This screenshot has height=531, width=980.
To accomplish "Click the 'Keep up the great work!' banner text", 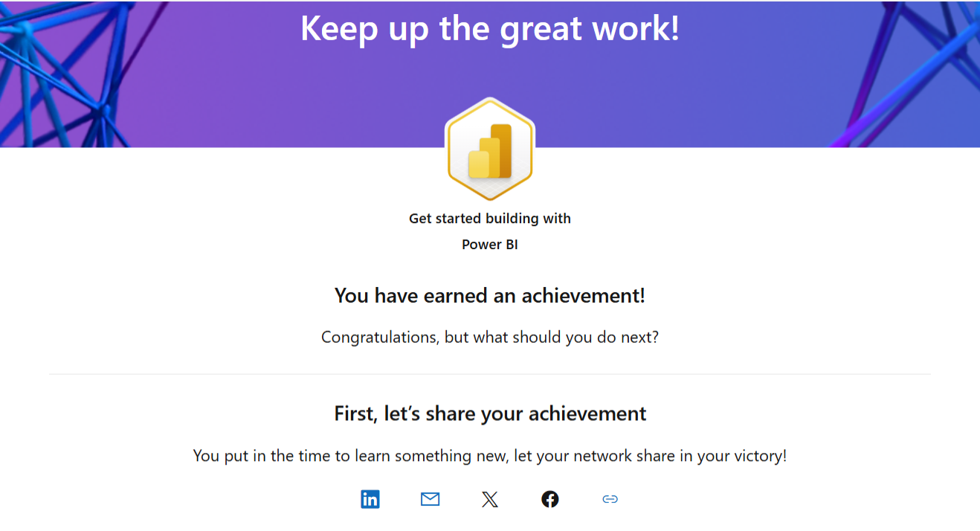I will point(489,28).
